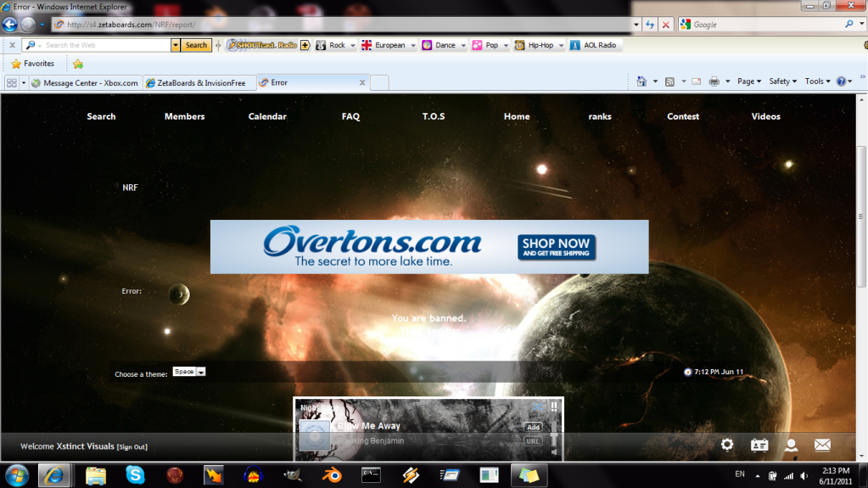Click the Sign Out link
This screenshot has width=868, height=488.
(x=132, y=447)
